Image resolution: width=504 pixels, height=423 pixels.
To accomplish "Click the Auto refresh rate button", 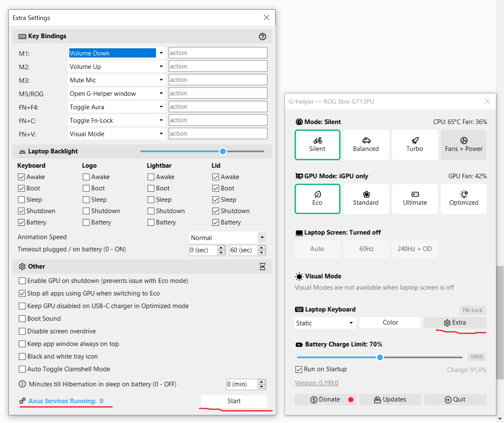I will coord(317,249).
